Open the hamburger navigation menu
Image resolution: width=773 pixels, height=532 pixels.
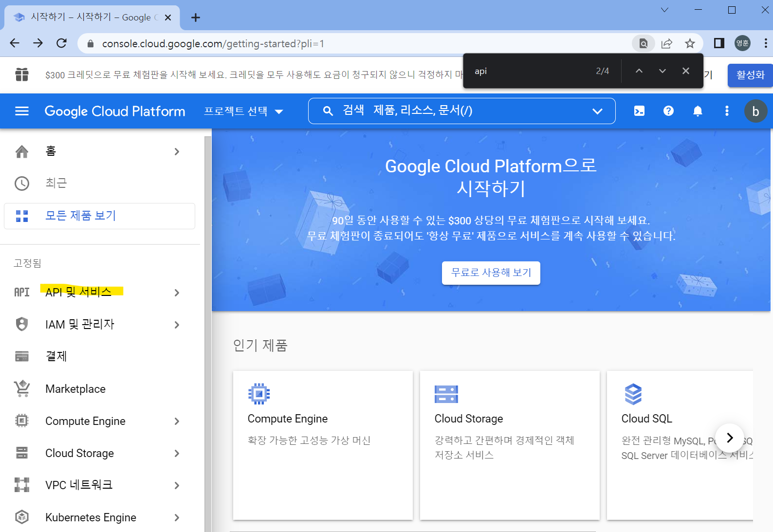point(22,111)
